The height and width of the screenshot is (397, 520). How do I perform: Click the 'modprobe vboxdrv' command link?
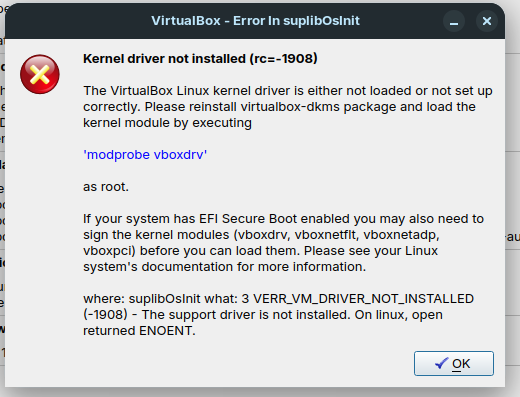(x=145, y=155)
